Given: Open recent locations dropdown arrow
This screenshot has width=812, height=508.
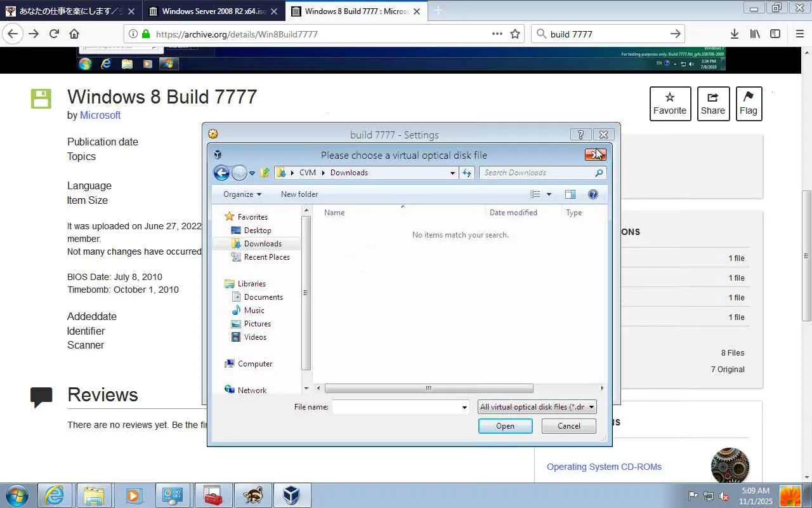Looking at the screenshot, I should coord(252,173).
